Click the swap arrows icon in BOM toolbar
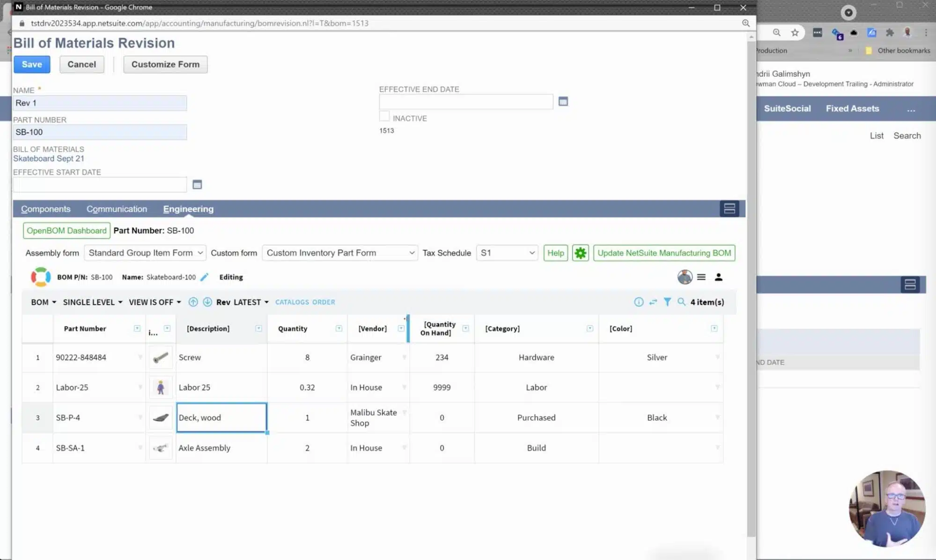The height and width of the screenshot is (560, 936). [x=653, y=302]
